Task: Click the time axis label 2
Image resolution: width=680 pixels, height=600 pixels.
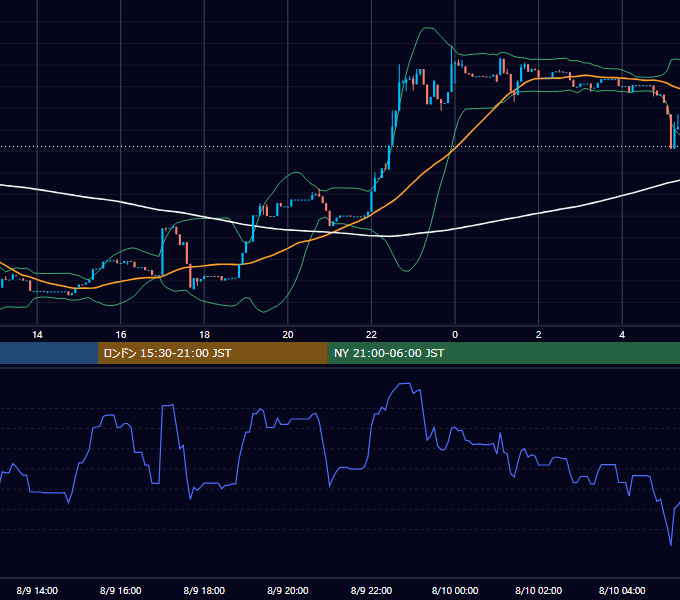Action: tap(539, 335)
